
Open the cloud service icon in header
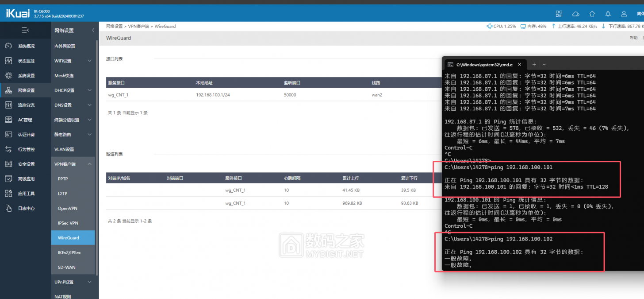click(575, 14)
